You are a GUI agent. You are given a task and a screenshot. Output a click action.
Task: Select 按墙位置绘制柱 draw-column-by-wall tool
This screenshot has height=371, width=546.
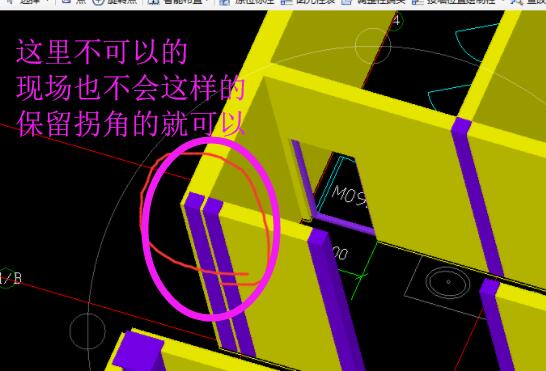click(453, 2)
